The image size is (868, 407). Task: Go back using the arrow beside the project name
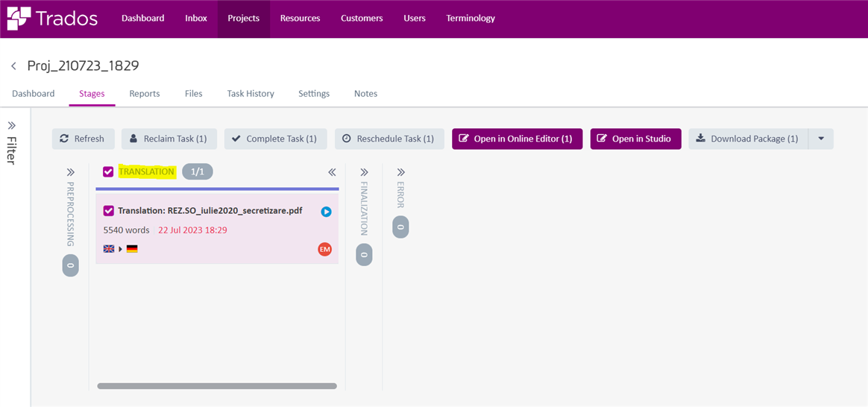[x=13, y=66]
